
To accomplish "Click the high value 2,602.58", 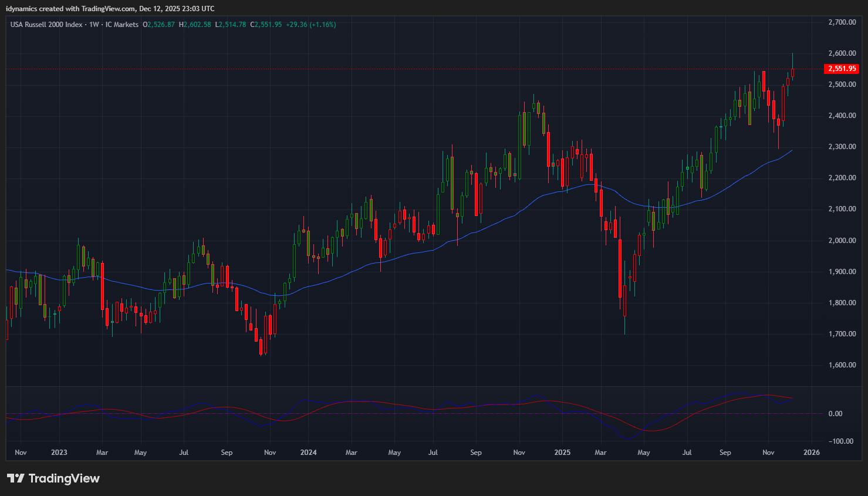I will (197, 25).
